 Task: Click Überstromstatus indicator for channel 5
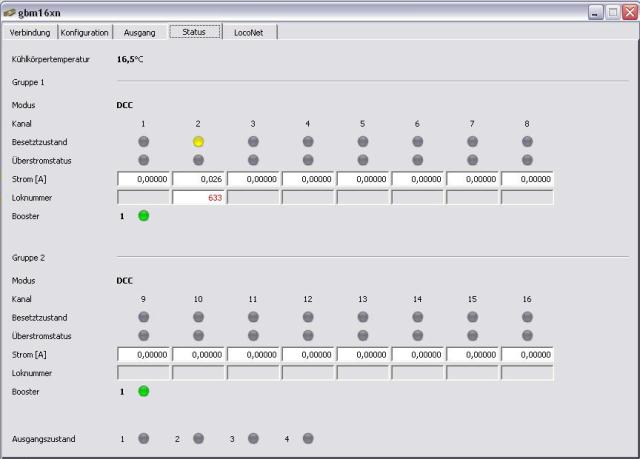tap(362, 160)
